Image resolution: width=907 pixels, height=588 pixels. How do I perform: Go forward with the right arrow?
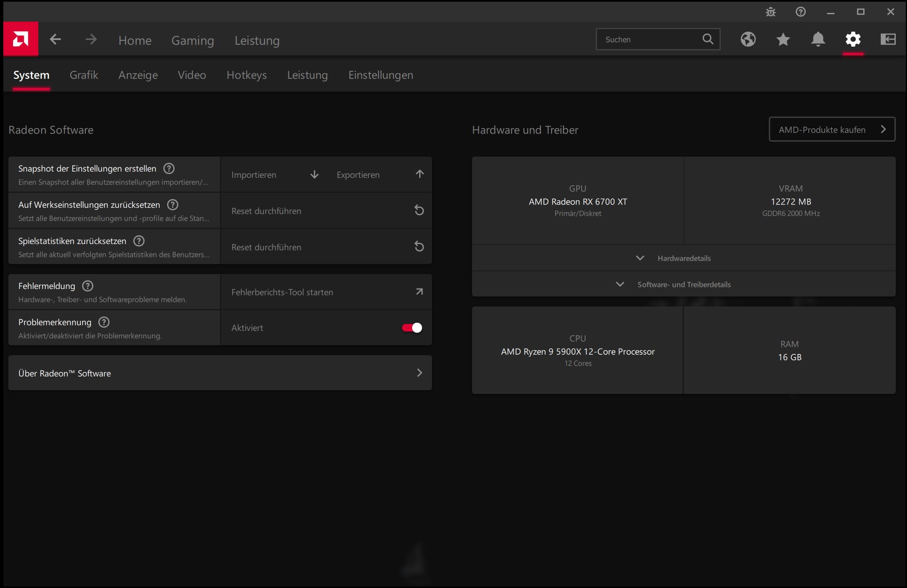pyautogui.click(x=91, y=40)
